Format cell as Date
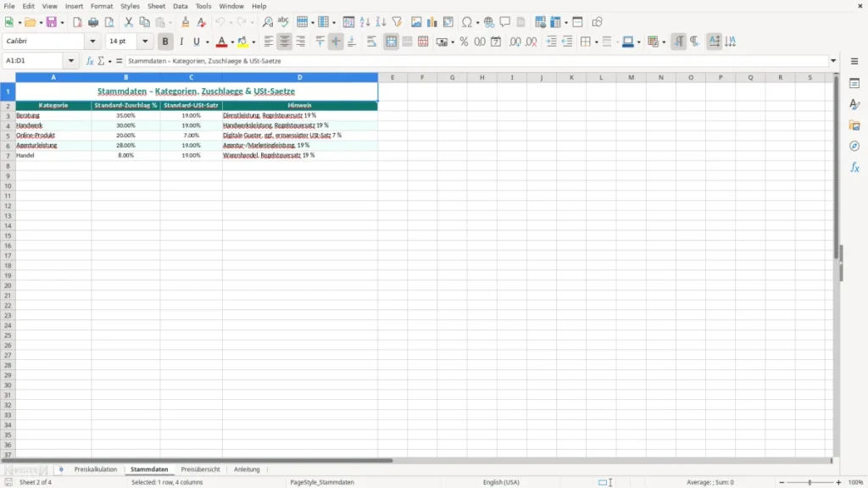Viewport: 868px width, 488px height. pos(496,42)
